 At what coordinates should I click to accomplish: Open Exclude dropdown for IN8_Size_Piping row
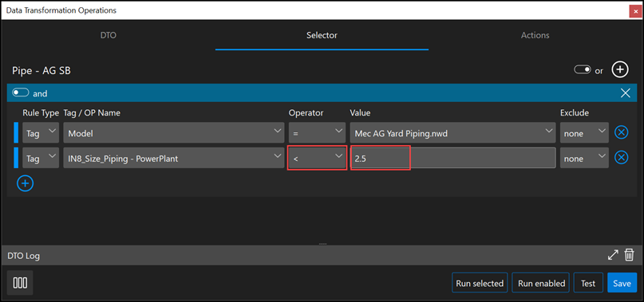[584, 158]
